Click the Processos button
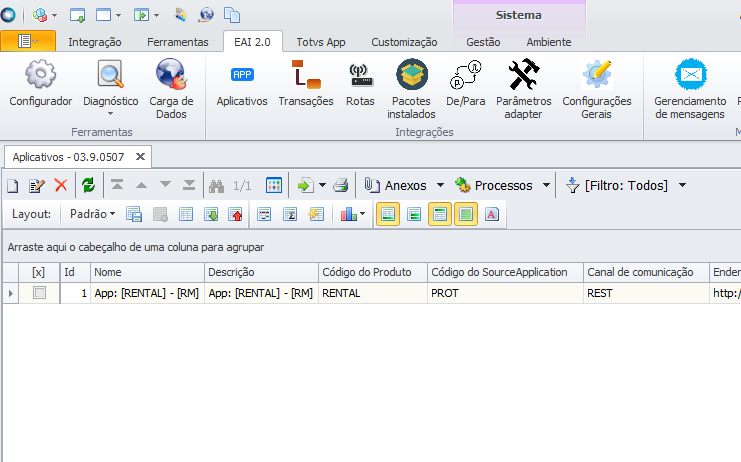This screenshot has height=462, width=741. click(494, 185)
